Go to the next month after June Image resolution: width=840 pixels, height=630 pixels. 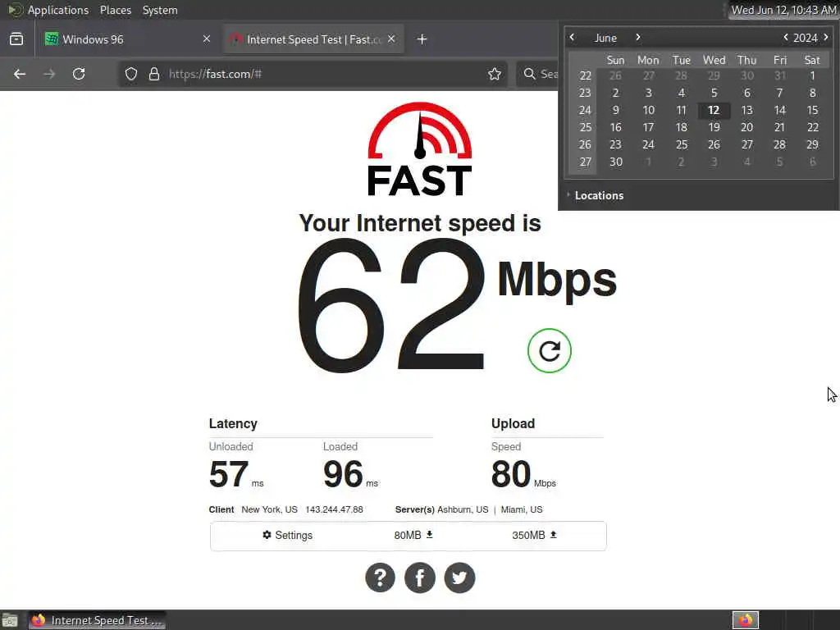pyautogui.click(x=637, y=38)
